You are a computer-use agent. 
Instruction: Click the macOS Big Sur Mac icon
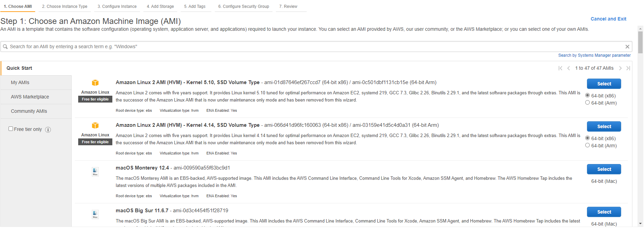(x=95, y=214)
